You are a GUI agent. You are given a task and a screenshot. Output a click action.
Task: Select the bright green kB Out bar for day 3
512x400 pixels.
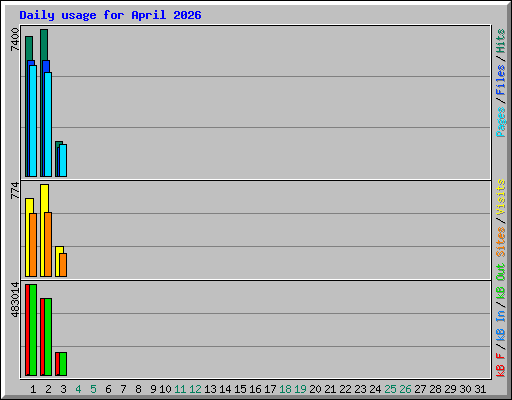point(63,364)
